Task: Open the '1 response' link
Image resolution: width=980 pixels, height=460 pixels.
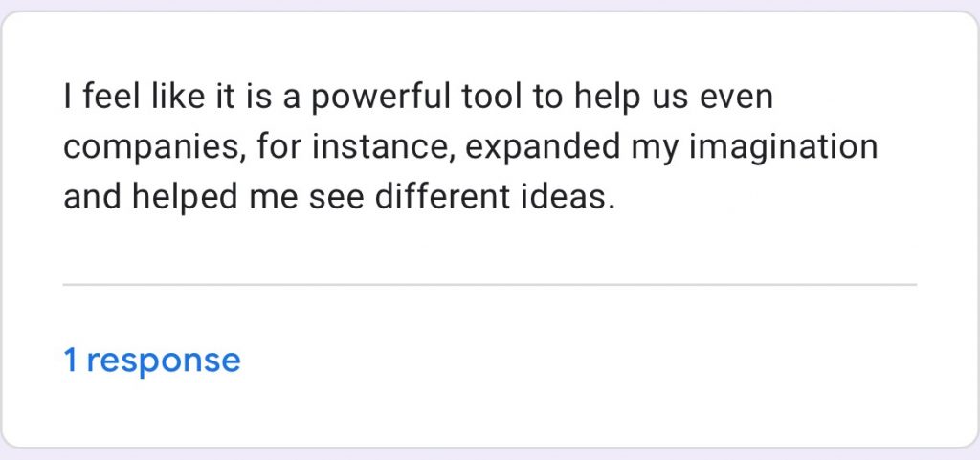Action: 152,361
